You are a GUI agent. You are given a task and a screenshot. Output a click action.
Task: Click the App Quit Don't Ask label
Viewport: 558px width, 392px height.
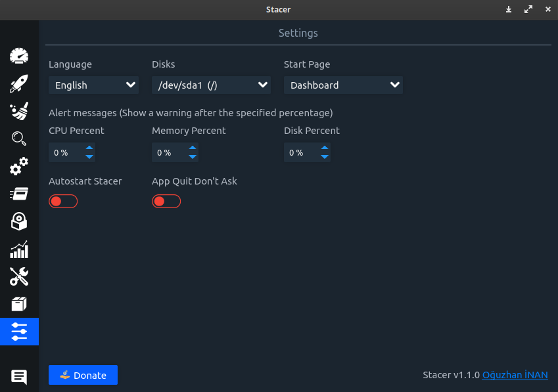195,181
